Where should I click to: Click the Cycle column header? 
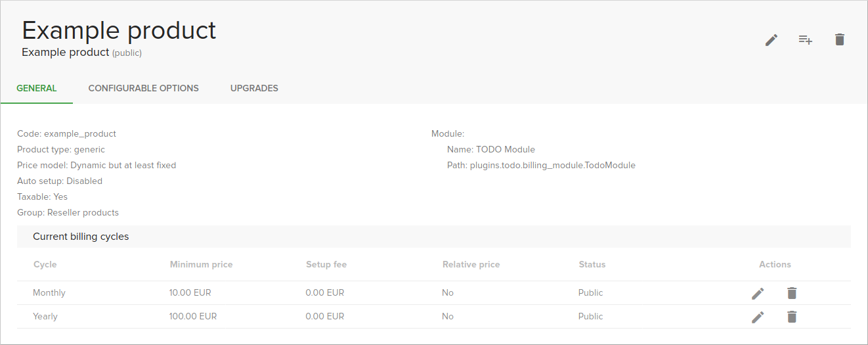(45, 264)
